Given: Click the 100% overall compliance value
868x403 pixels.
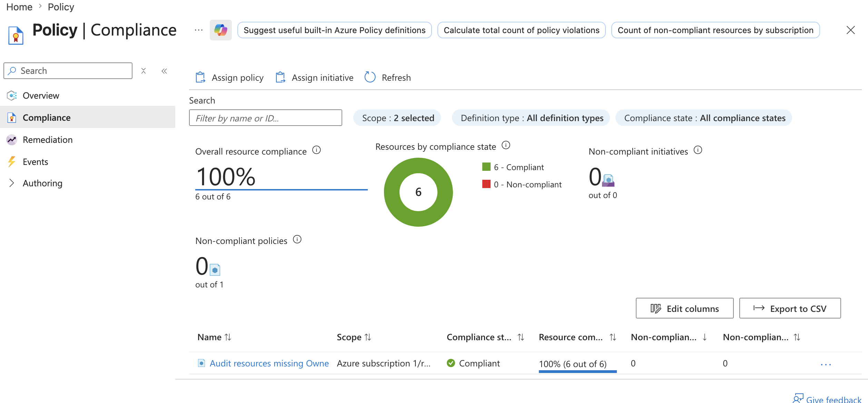Looking at the screenshot, I should coord(226,177).
